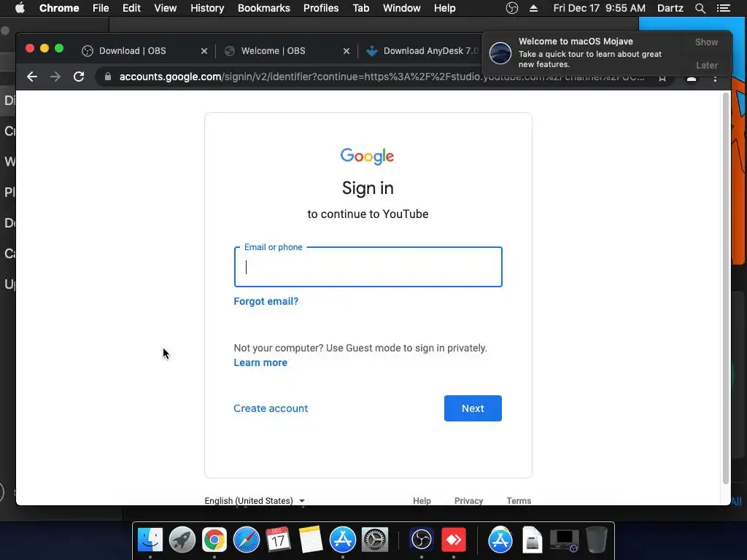Open the Chrome application menu
The image size is (747, 560).
click(59, 8)
